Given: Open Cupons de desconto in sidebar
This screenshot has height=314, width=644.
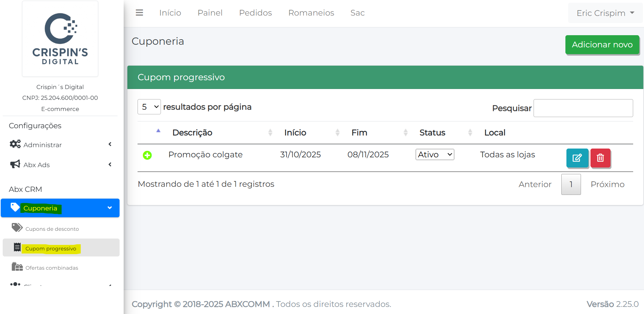Looking at the screenshot, I should click(x=52, y=229).
